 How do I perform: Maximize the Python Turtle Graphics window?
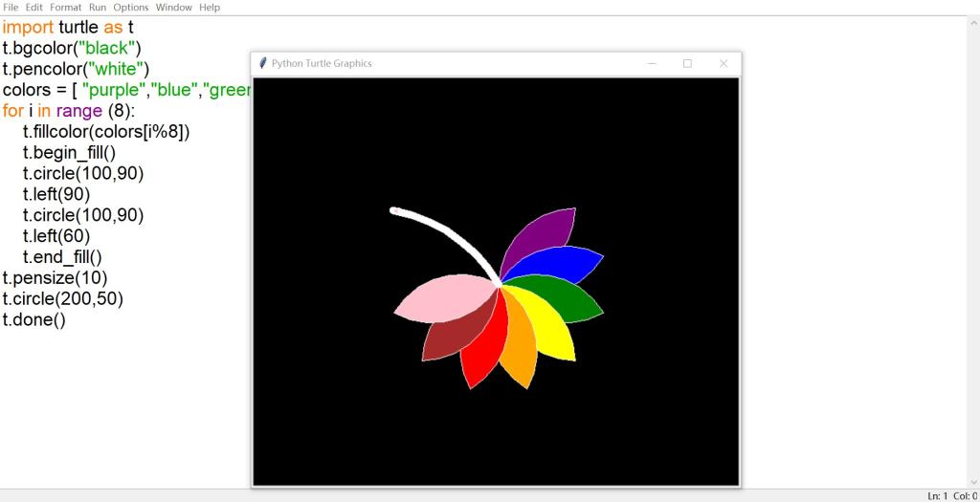[687, 63]
